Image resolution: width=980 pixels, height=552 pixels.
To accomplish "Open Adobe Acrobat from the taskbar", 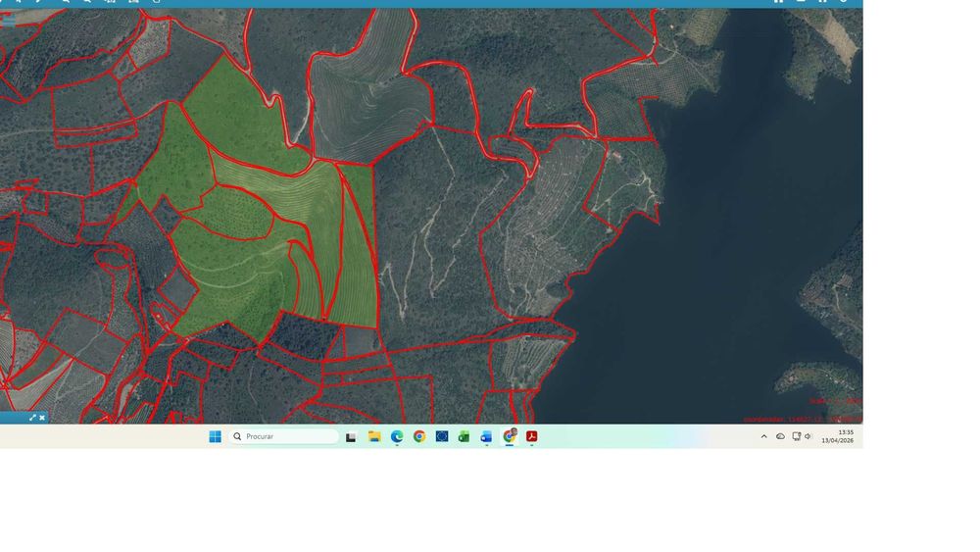I will pyautogui.click(x=532, y=436).
